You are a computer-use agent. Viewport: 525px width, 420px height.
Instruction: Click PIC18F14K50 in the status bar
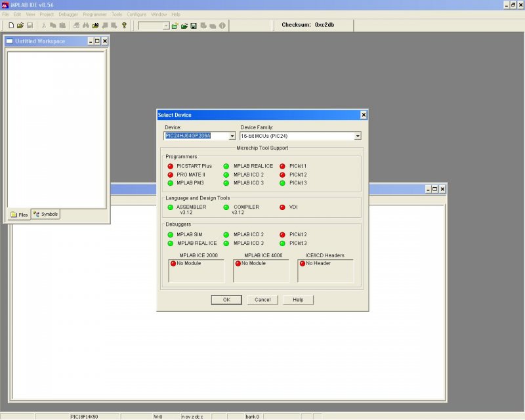(x=85, y=417)
